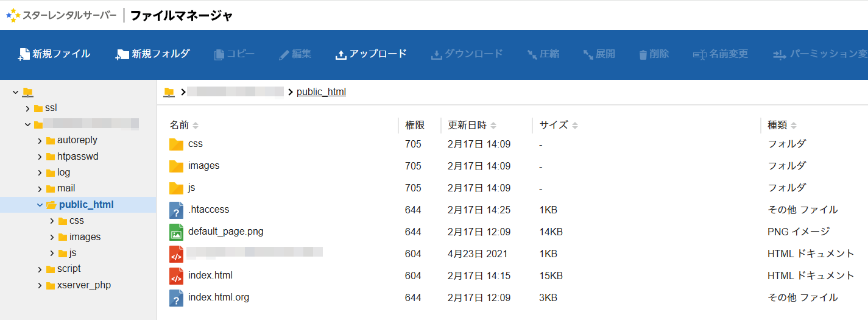Click the 新規ファイル toolbar button
868x320 pixels.
54,54
